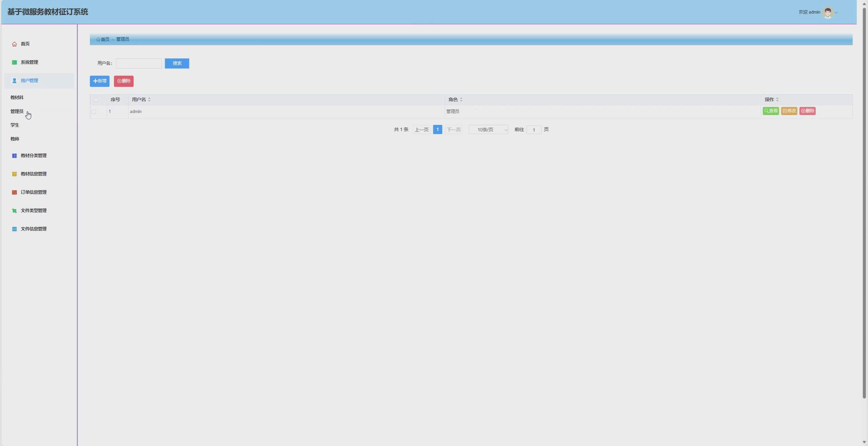Sort by 用户名 column arrows
The width and height of the screenshot is (868, 446).
(149, 100)
